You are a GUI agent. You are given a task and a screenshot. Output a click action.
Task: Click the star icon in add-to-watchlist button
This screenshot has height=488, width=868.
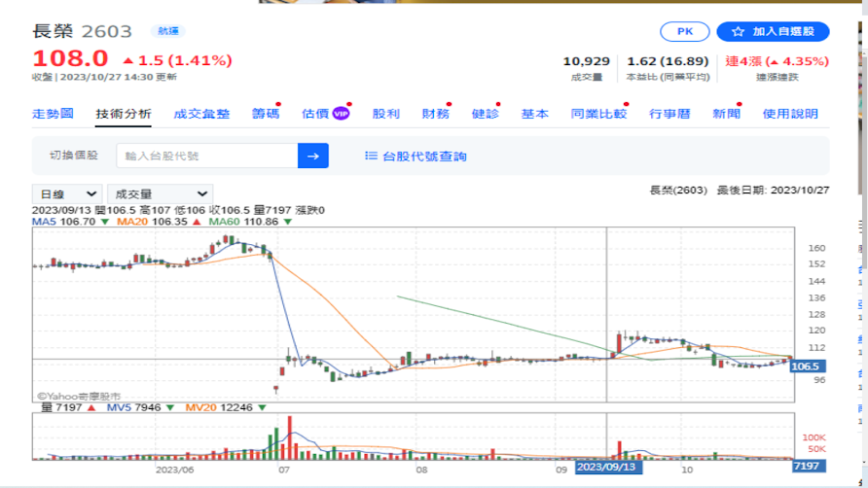738,32
